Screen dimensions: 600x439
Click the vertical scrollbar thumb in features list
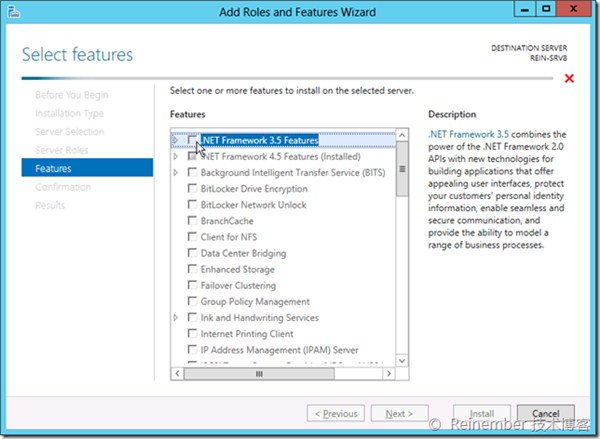pyautogui.click(x=402, y=169)
